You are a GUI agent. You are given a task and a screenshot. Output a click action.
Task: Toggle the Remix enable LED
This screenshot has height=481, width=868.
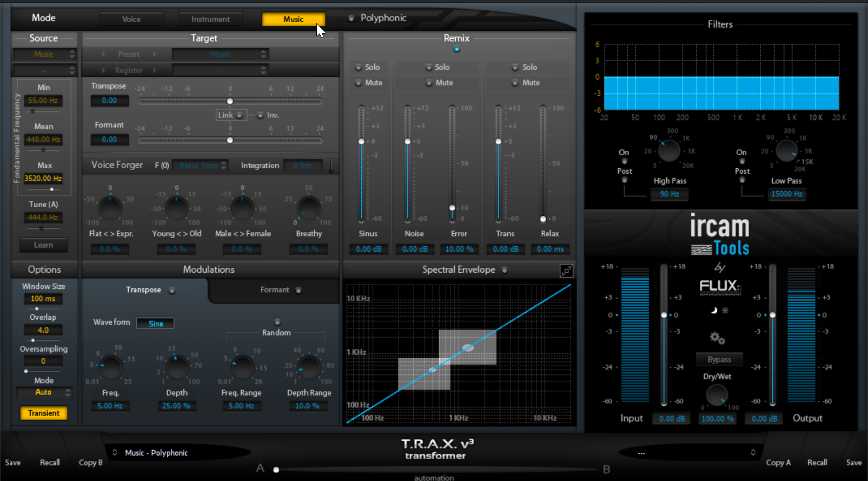(x=457, y=49)
